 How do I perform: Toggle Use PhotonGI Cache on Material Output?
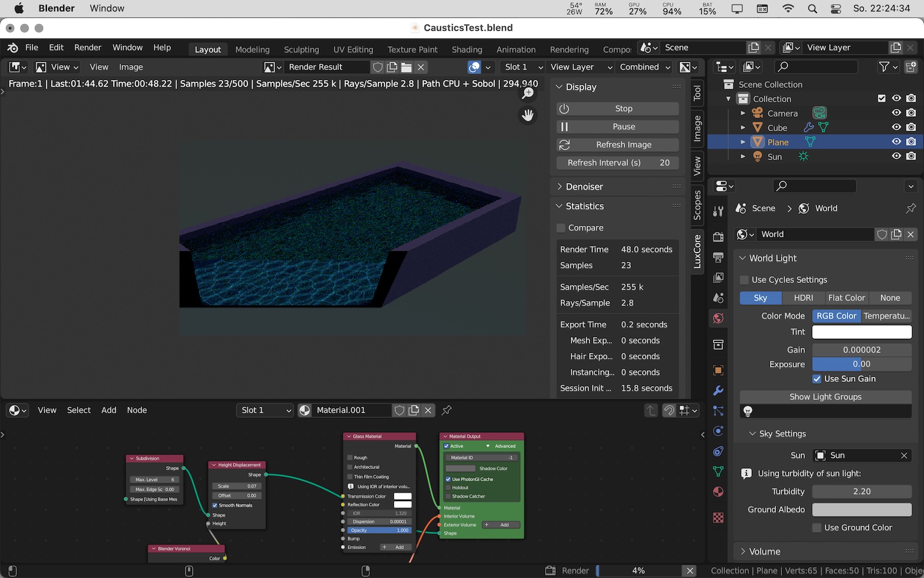[448, 479]
